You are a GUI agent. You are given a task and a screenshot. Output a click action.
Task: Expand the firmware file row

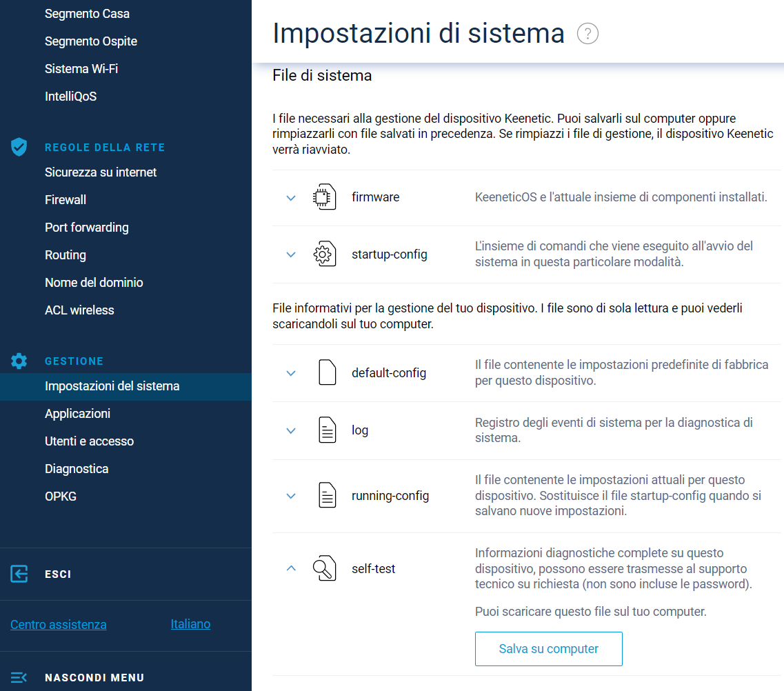[291, 198]
